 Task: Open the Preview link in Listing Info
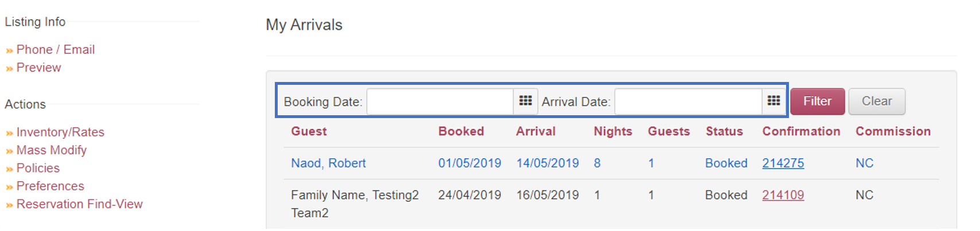38,68
